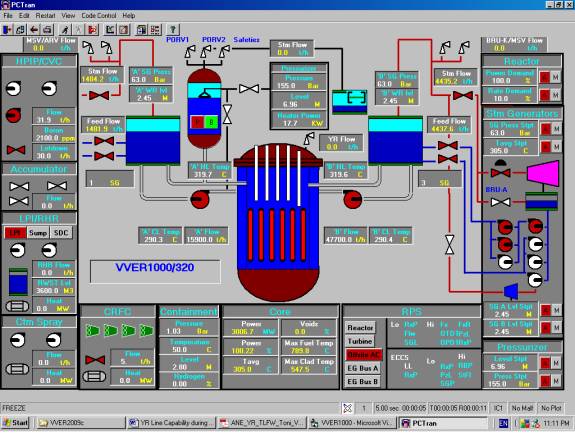Click the EG Bus B button
Viewport: 575px width, 433px height.
(363, 382)
